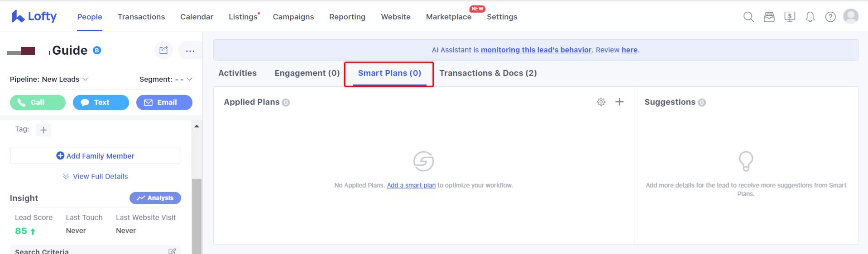The height and width of the screenshot is (254, 868).
Task: Follow the Add a smart plan link
Action: pos(411,185)
